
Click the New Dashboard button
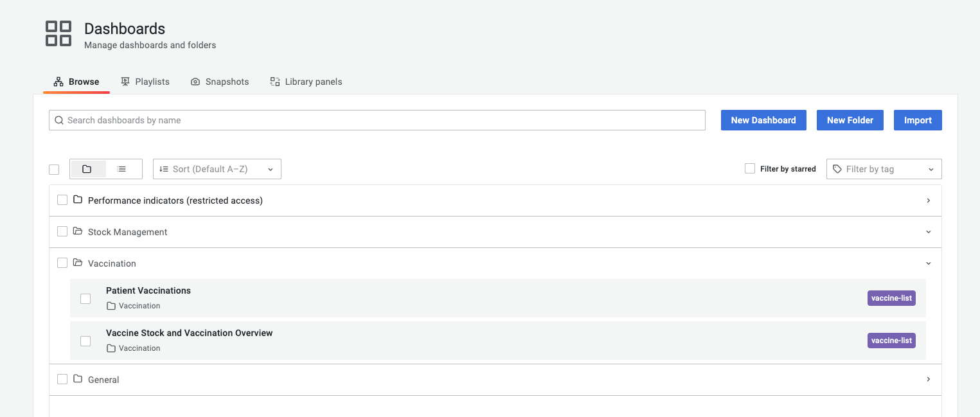click(763, 120)
